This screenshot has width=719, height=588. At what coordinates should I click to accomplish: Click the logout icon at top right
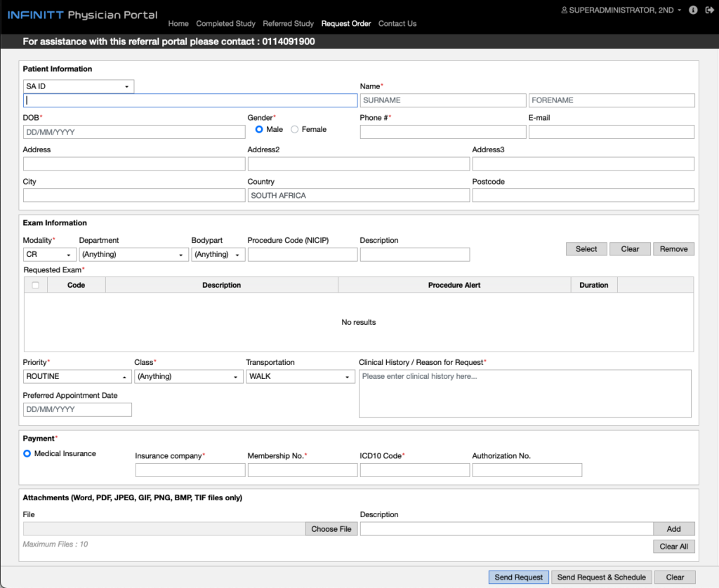click(x=709, y=10)
